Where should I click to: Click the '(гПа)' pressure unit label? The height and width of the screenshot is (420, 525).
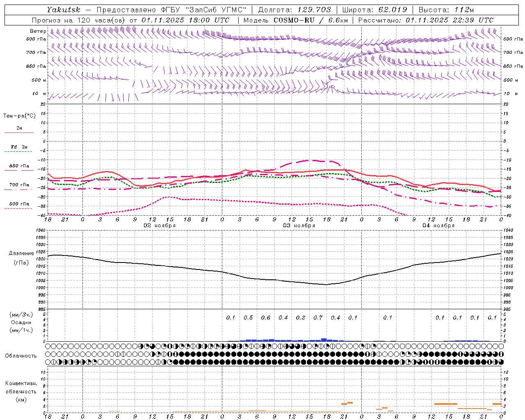[x=21, y=262]
